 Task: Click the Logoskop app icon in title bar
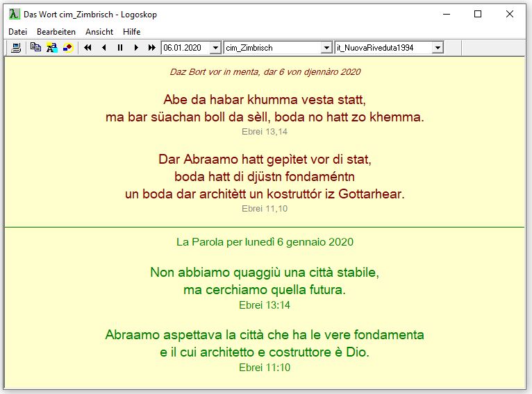(x=15, y=15)
